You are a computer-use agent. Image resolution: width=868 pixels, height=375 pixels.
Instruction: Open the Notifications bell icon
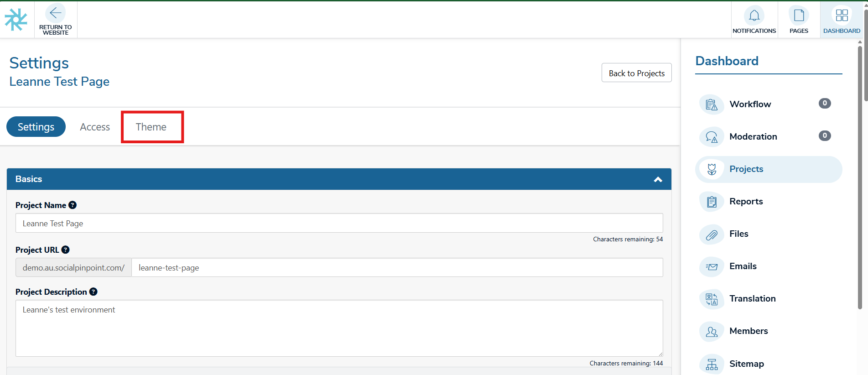click(754, 16)
